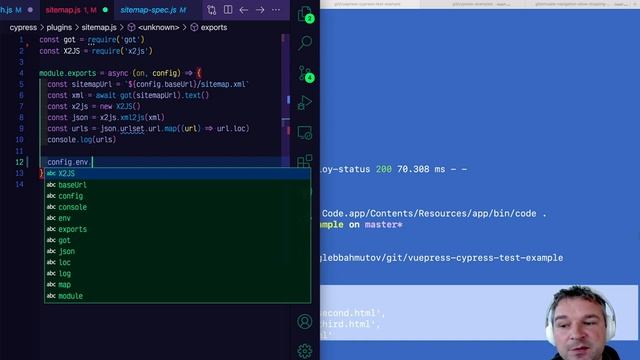Go back with the left arrow
This screenshot has width=640, height=360.
(x=244, y=10)
